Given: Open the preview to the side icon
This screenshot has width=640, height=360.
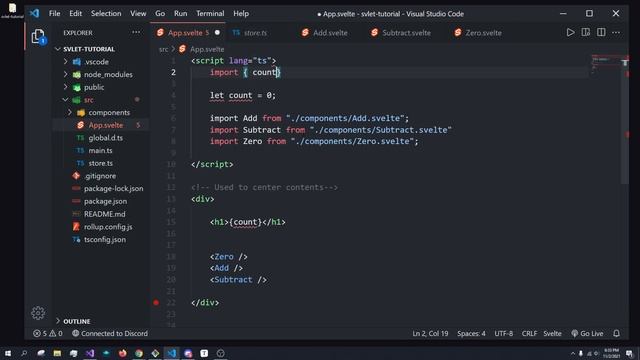Looking at the screenshot, I should [x=586, y=32].
